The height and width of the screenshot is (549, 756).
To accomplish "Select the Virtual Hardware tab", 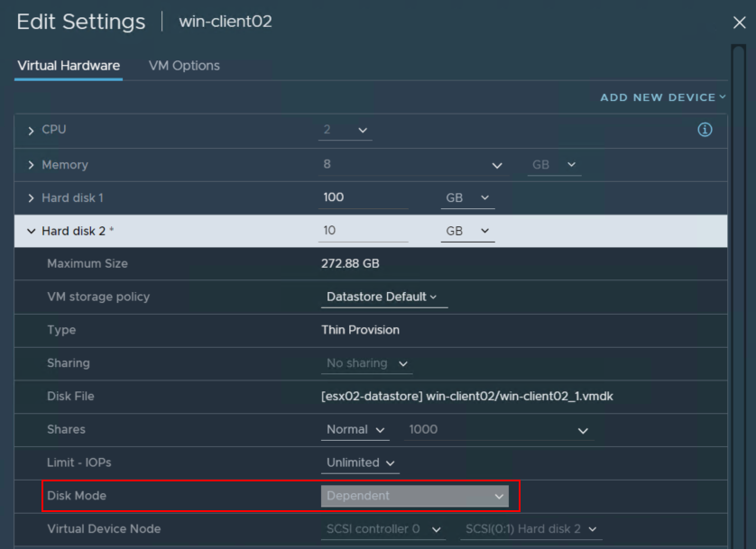I will coord(69,66).
